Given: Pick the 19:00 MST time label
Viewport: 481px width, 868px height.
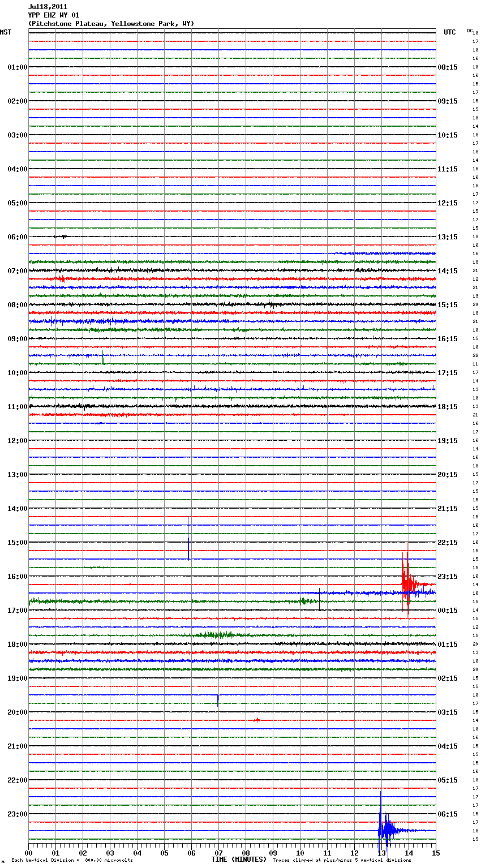Looking at the screenshot, I should coord(17,678).
